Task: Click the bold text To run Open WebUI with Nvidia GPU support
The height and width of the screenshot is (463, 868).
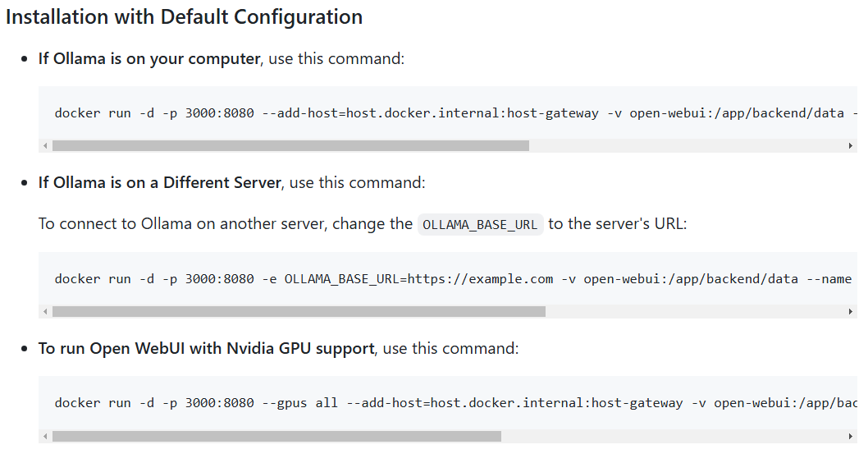Action: [207, 348]
